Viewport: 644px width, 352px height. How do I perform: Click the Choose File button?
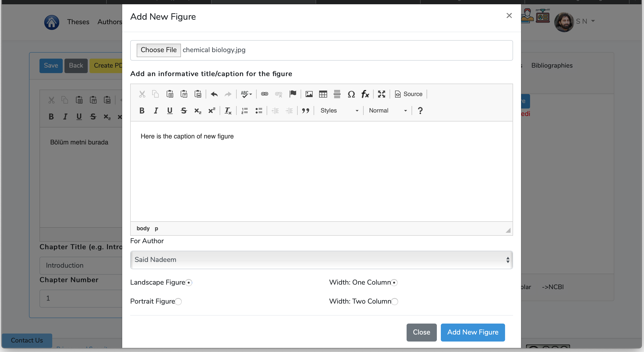tap(158, 50)
